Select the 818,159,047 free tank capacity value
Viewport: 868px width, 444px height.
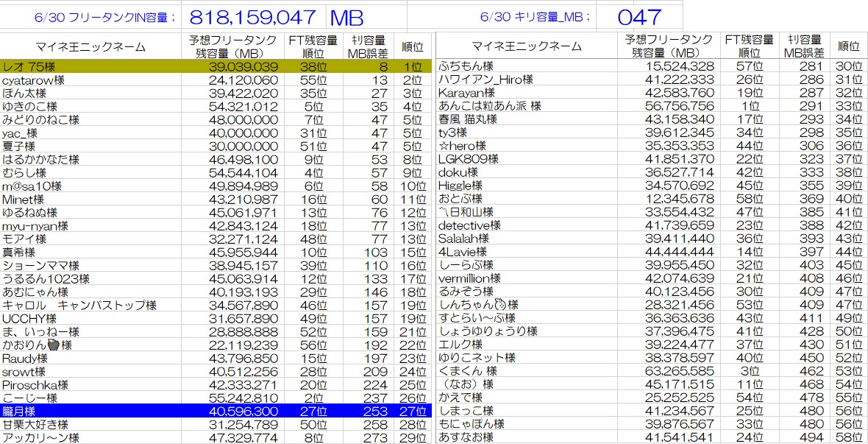[x=253, y=17]
